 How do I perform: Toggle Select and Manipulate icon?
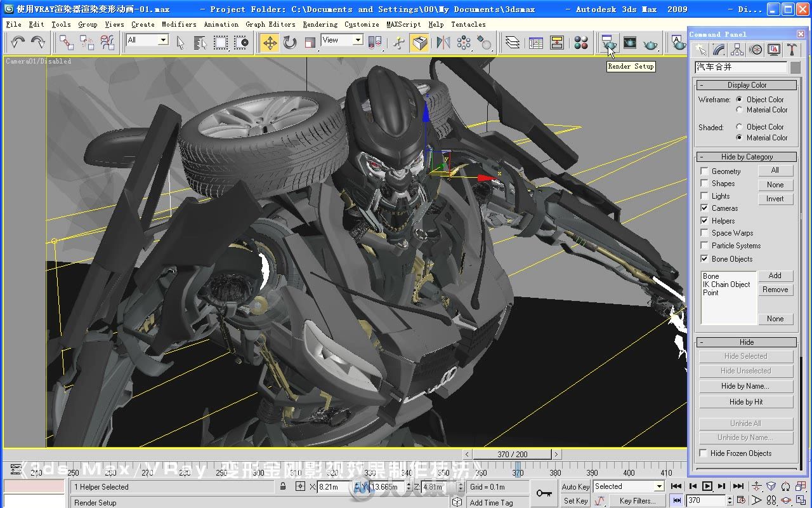399,43
